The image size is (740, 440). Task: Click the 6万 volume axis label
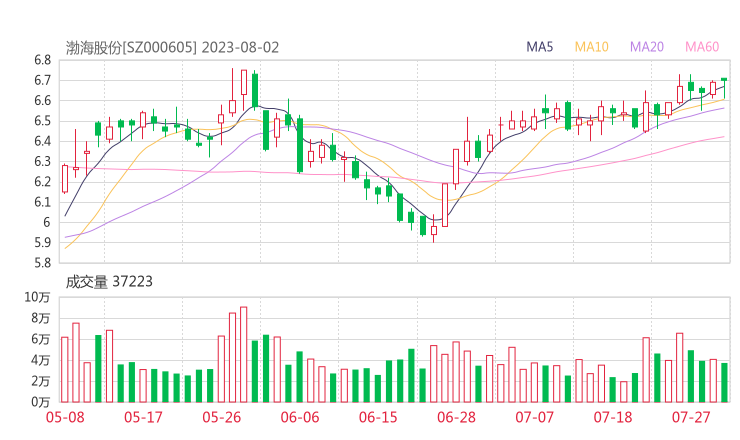tap(41, 339)
